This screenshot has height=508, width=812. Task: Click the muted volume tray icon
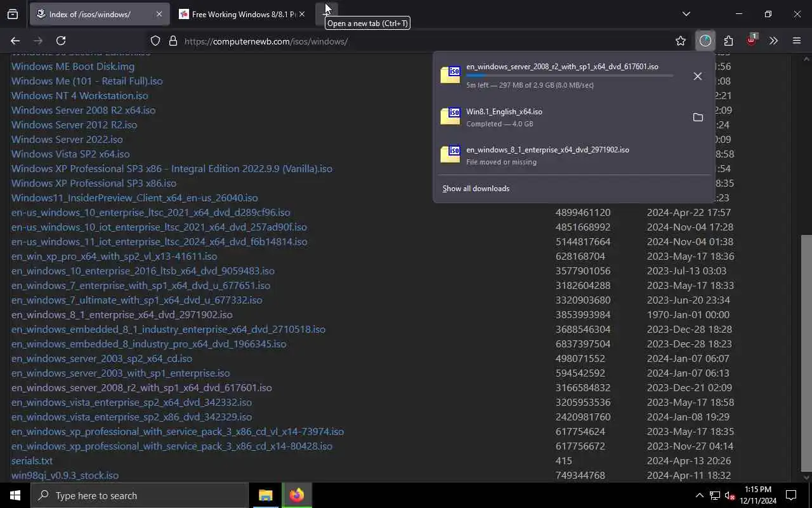click(x=730, y=495)
